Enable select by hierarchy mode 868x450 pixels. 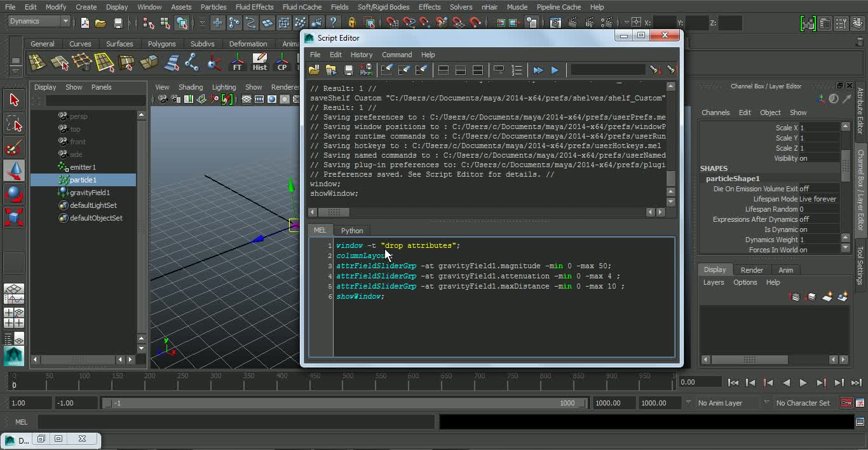(x=149, y=23)
